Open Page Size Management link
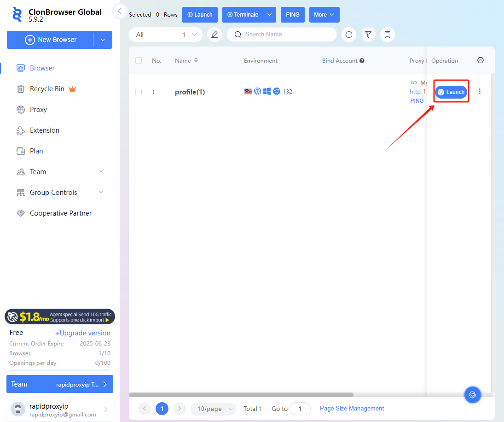Viewport: 504px width, 422px height. [x=352, y=408]
